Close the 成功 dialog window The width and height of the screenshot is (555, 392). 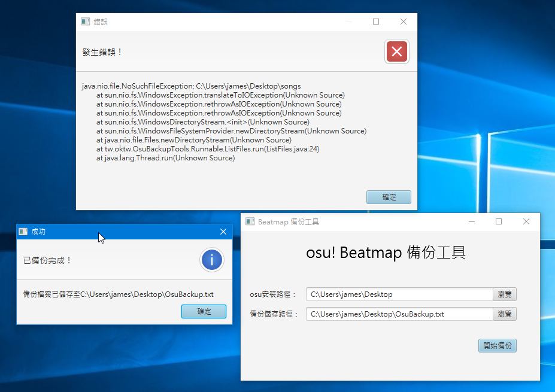[223, 232]
